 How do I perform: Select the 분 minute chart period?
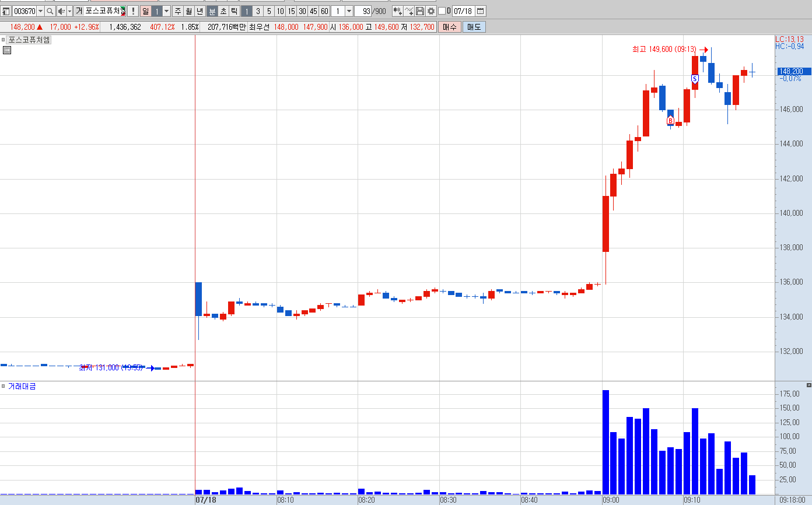(x=212, y=11)
